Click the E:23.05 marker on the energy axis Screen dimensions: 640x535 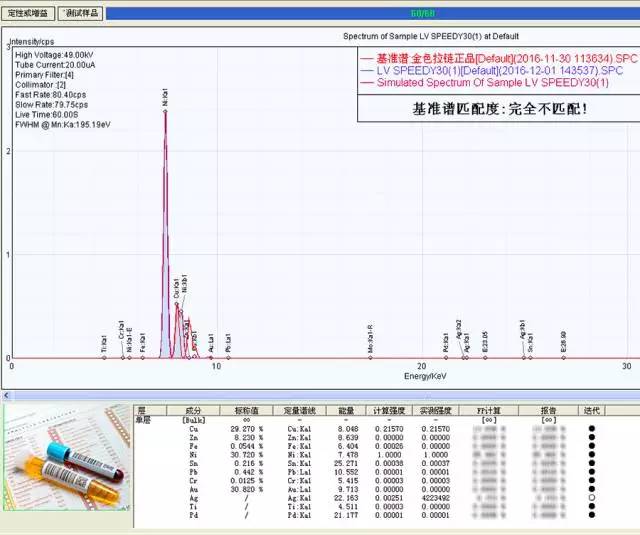tap(485, 357)
